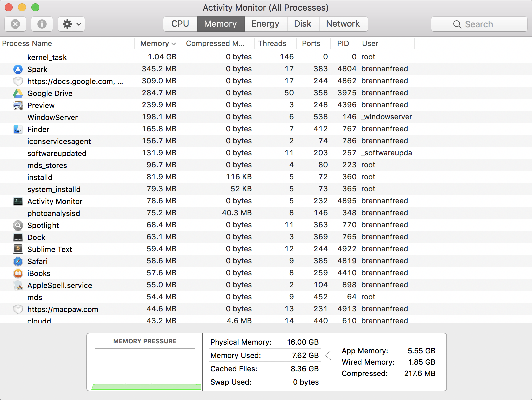Click the Compressed 217.6 MB value
Image resolution: width=532 pixels, height=400 pixels.
(x=420, y=373)
